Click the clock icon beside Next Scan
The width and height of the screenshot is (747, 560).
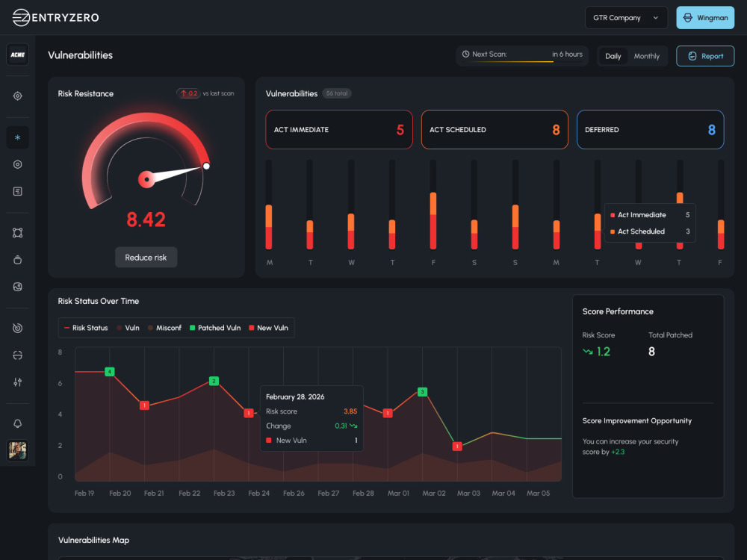(466, 55)
